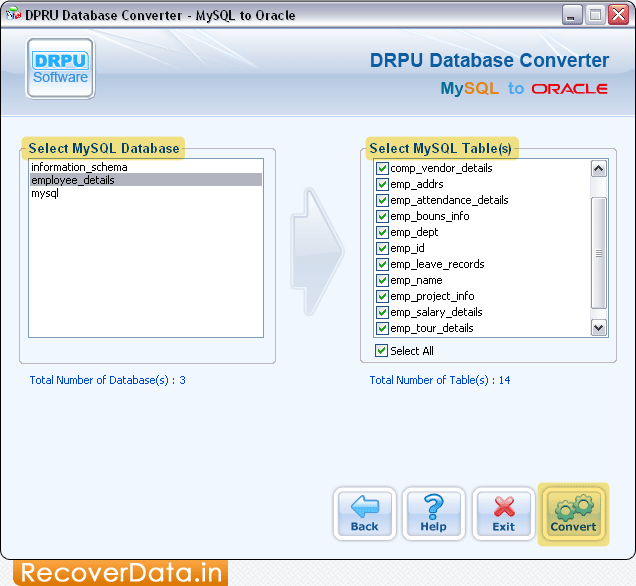Screen dimensions: 636x586
Task: Click table list scroll down arrow
Action: point(599,327)
